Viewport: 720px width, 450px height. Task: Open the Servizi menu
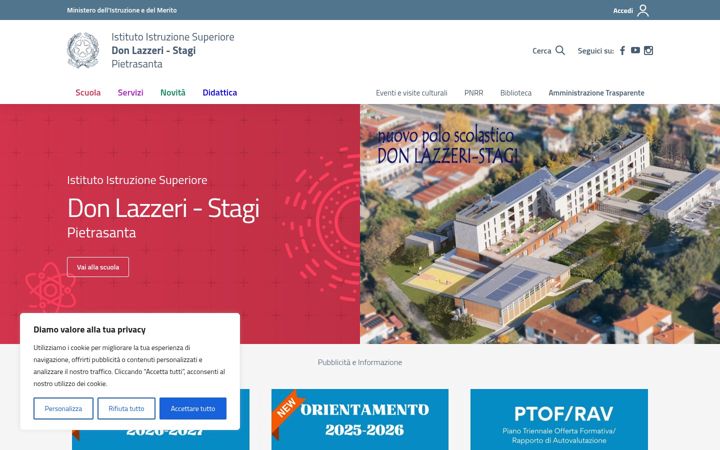tap(130, 92)
